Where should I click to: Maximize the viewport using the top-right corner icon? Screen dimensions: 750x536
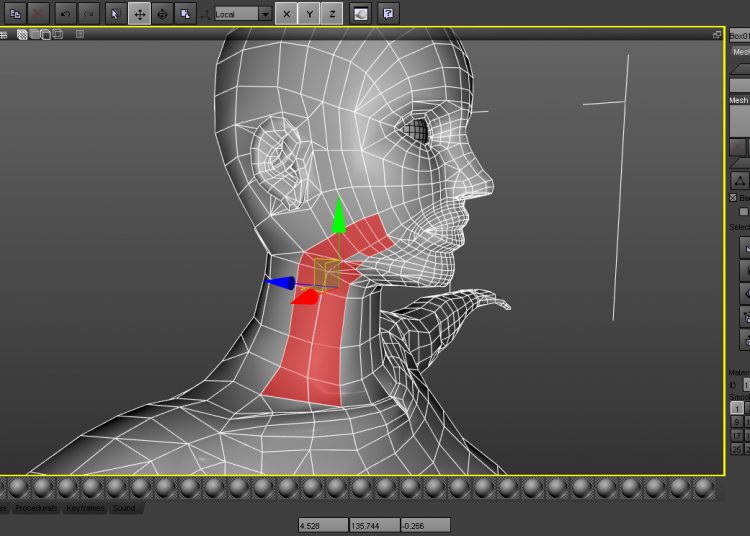tap(717, 34)
